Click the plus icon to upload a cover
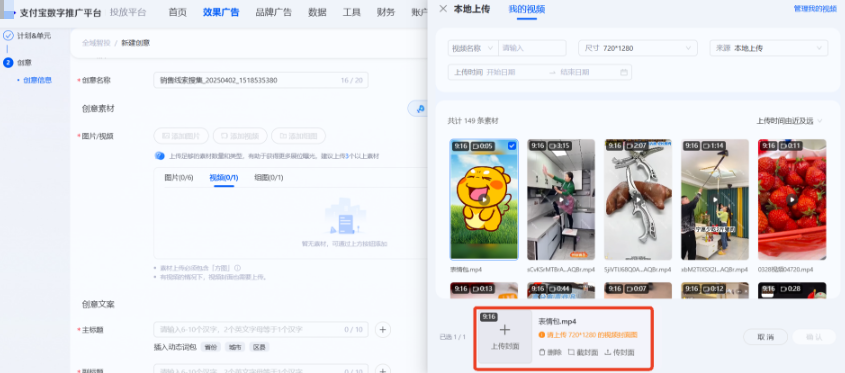The image size is (845, 373). click(504, 330)
